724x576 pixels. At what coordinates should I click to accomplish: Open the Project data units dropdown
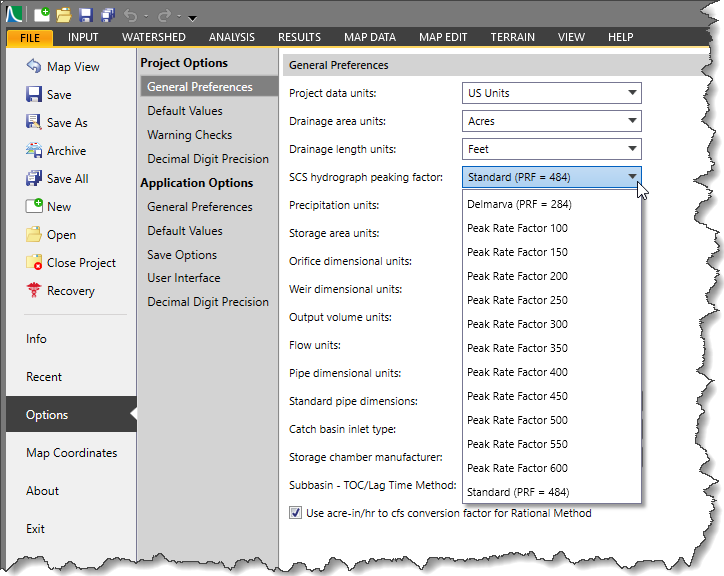point(551,93)
